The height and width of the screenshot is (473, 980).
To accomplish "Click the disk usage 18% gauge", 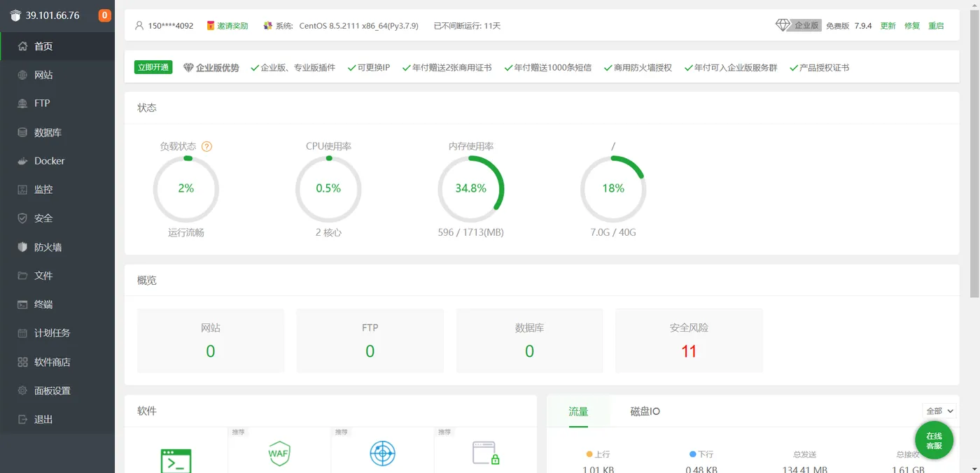I will [613, 189].
